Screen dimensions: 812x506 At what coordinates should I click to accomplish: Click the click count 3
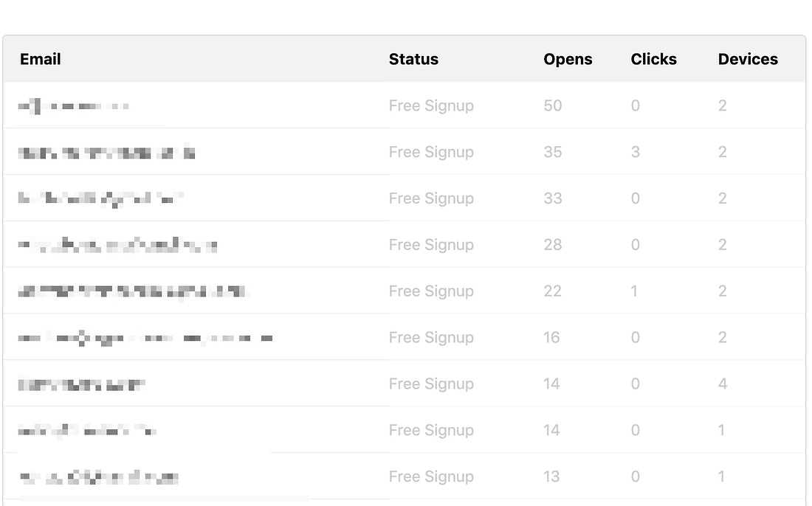(636, 152)
